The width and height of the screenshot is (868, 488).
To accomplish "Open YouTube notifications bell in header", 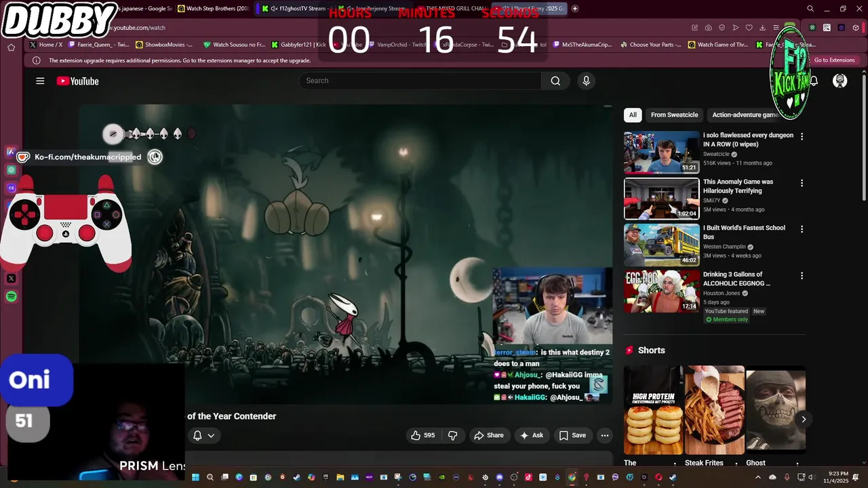I will [814, 81].
